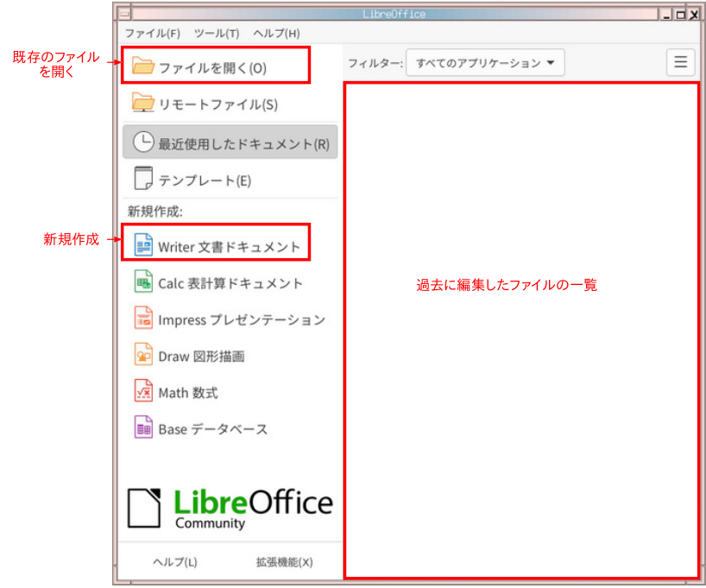
Task: Click the テンプレート page icon
Action: pos(143,178)
